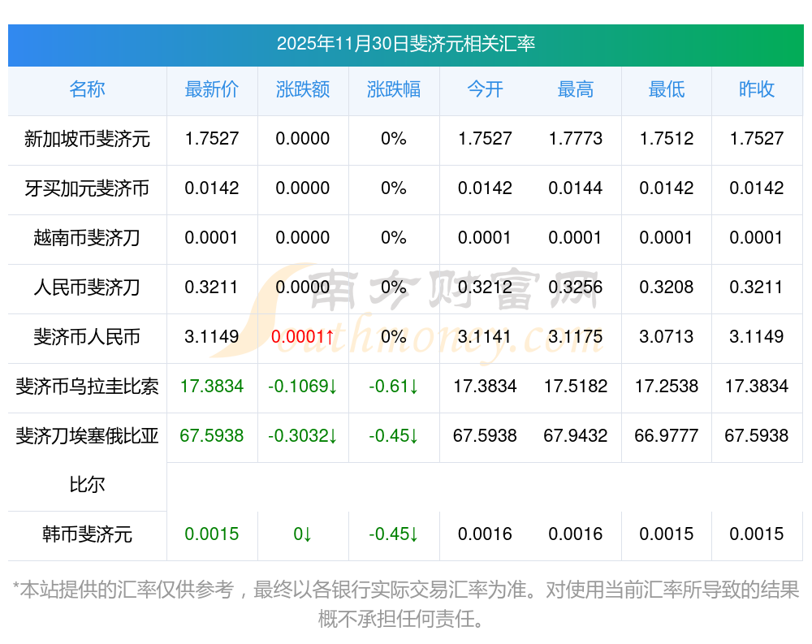812x644 pixels.
Task: Click the wrapped text 比尔
Action: point(87,485)
